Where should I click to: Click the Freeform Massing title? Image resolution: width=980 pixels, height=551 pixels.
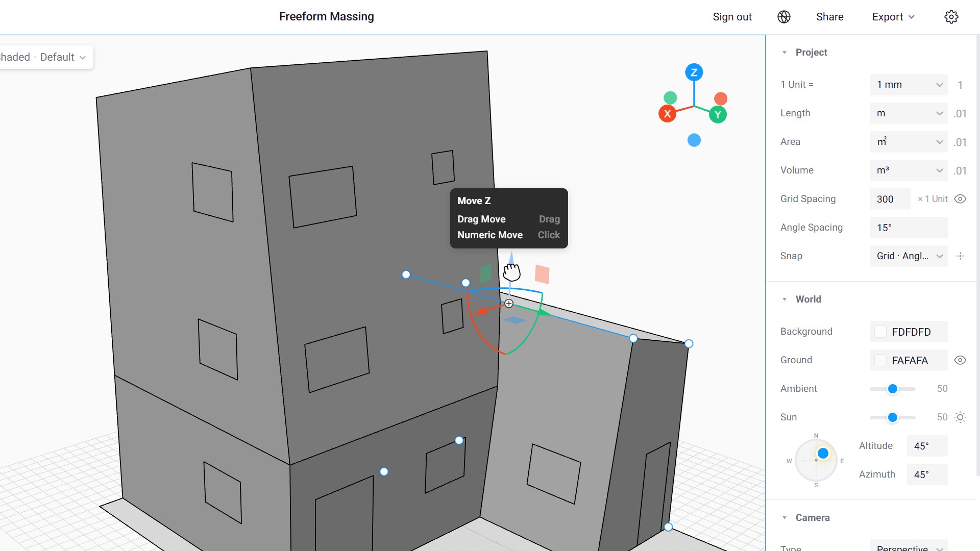327,17
